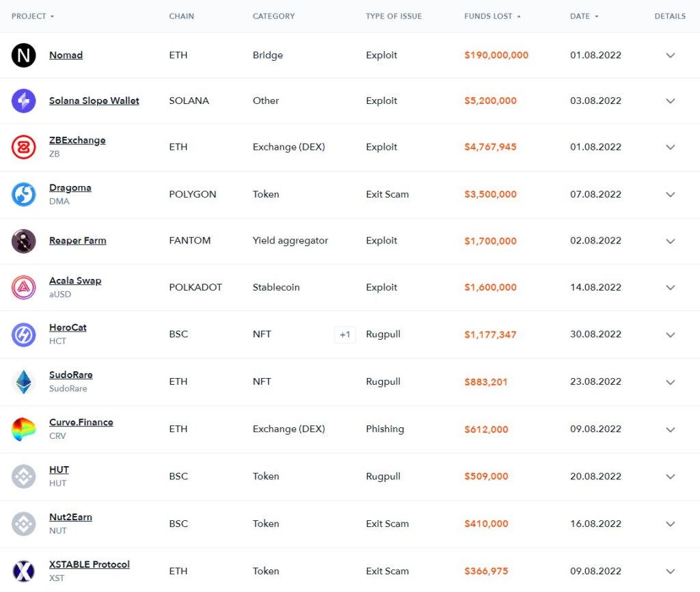
Task: Click the Solana Slope Wallet logo icon
Action: point(23,101)
